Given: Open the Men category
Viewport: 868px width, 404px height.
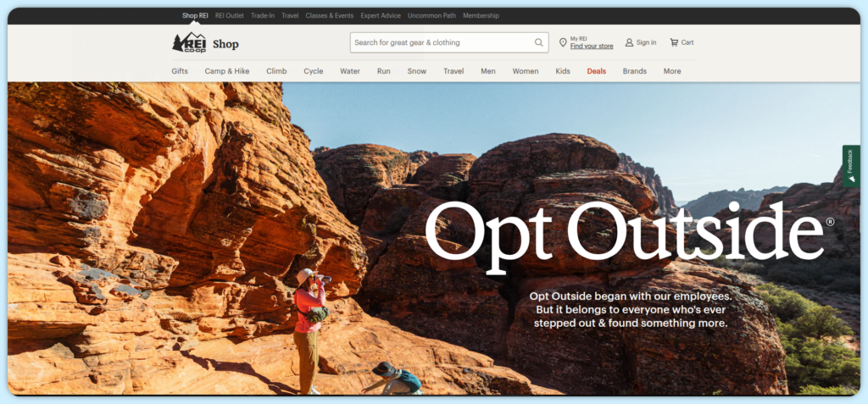Looking at the screenshot, I should pyautogui.click(x=488, y=71).
